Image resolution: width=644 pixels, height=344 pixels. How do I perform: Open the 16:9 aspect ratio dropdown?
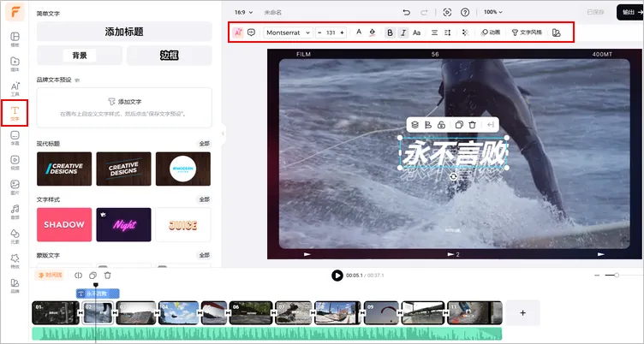(243, 12)
